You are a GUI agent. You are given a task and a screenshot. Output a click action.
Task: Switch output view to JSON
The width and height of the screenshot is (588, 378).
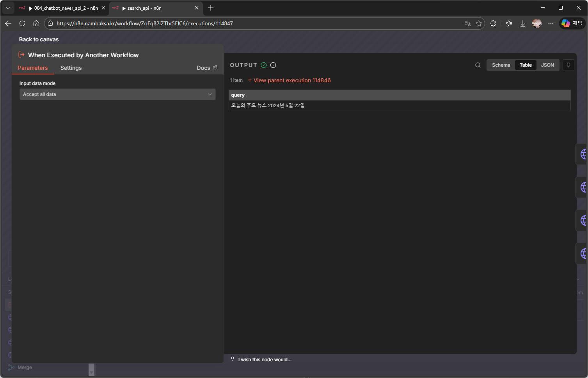tap(547, 65)
